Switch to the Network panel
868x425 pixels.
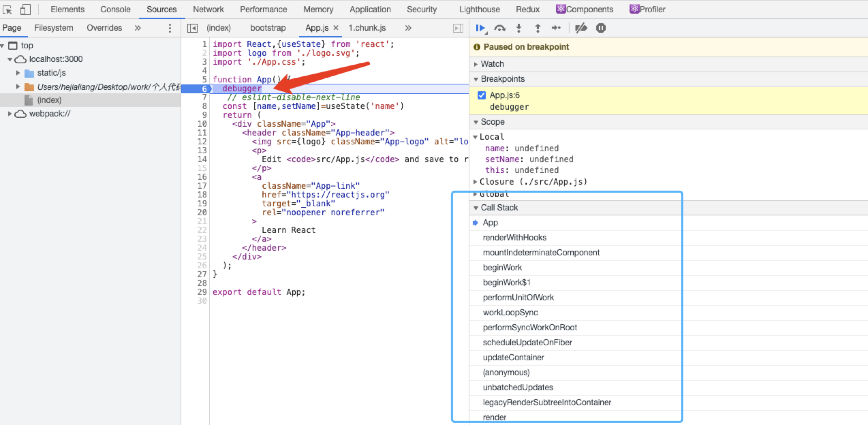coord(208,9)
